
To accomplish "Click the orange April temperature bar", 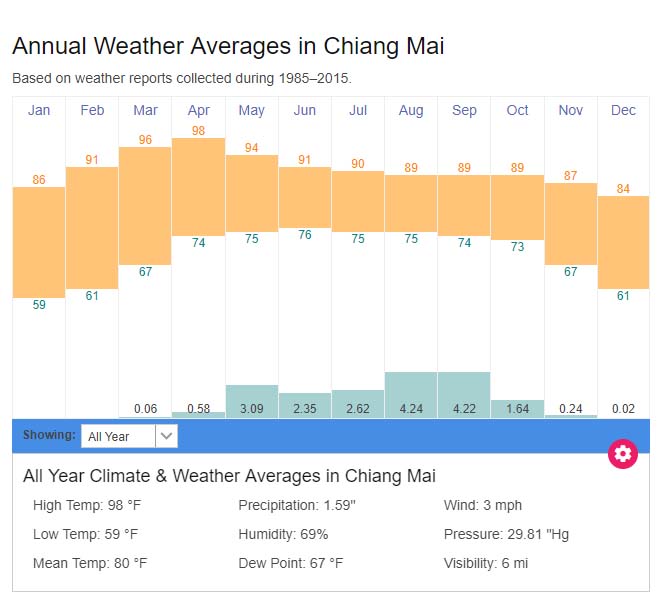I will point(198,186).
